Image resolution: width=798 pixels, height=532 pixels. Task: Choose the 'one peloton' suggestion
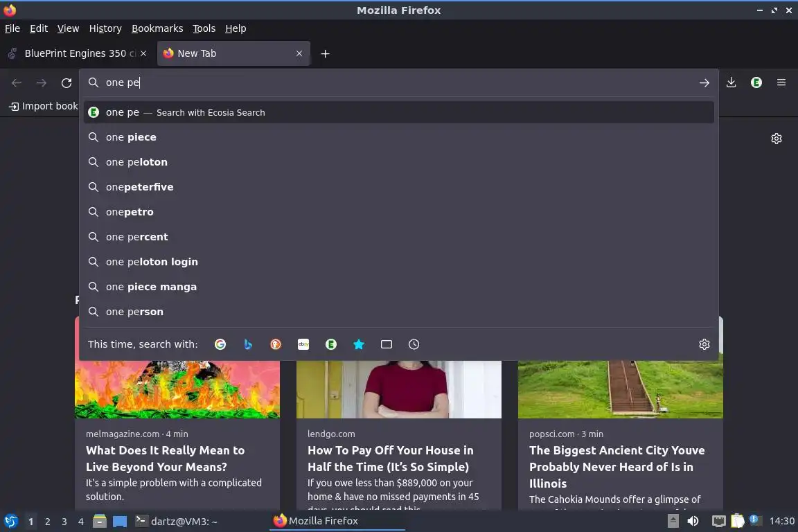(398, 162)
